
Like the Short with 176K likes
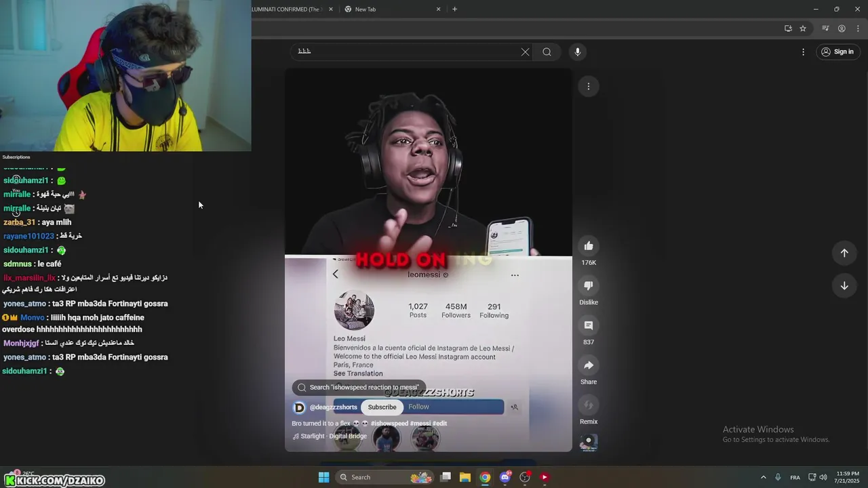coord(589,246)
